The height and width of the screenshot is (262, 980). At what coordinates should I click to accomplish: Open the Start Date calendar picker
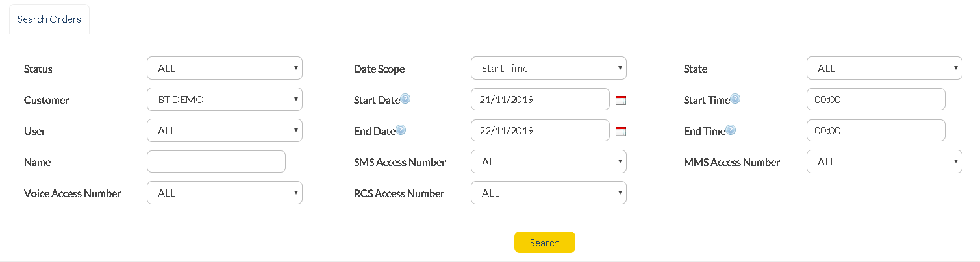[620, 101]
